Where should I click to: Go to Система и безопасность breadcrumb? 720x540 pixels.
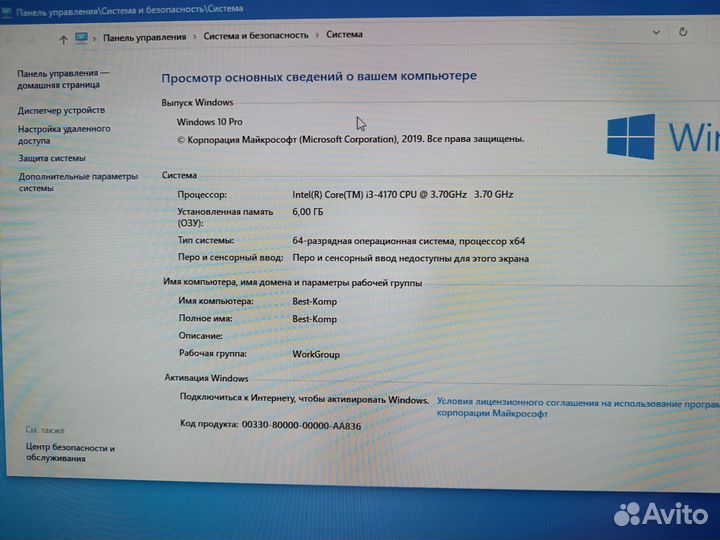[x=256, y=35]
